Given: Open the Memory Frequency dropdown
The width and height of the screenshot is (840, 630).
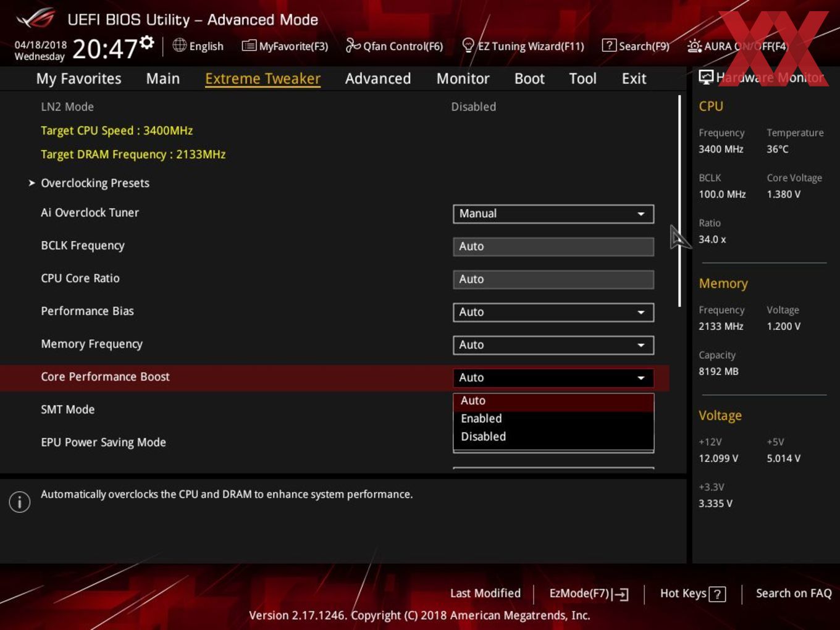Looking at the screenshot, I should point(553,345).
